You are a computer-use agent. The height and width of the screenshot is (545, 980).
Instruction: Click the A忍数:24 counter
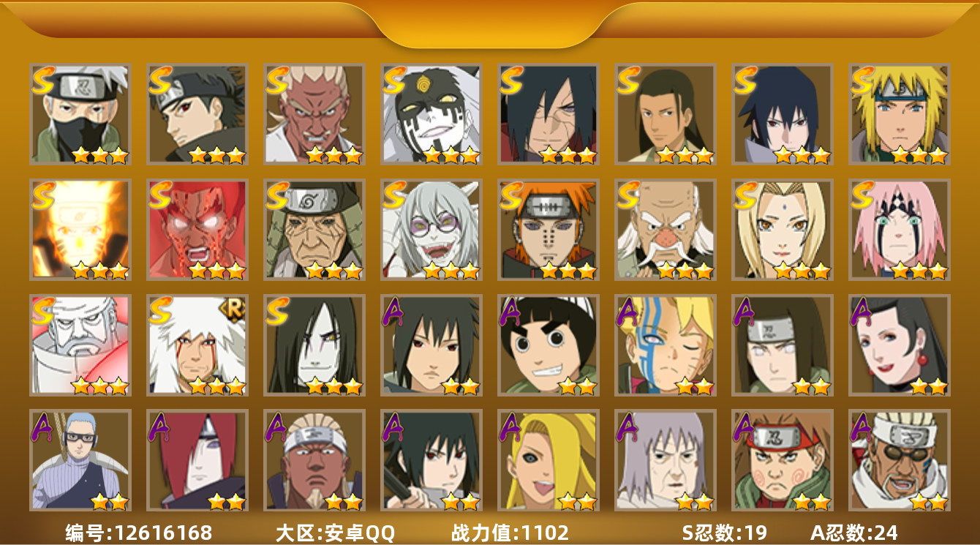click(854, 533)
